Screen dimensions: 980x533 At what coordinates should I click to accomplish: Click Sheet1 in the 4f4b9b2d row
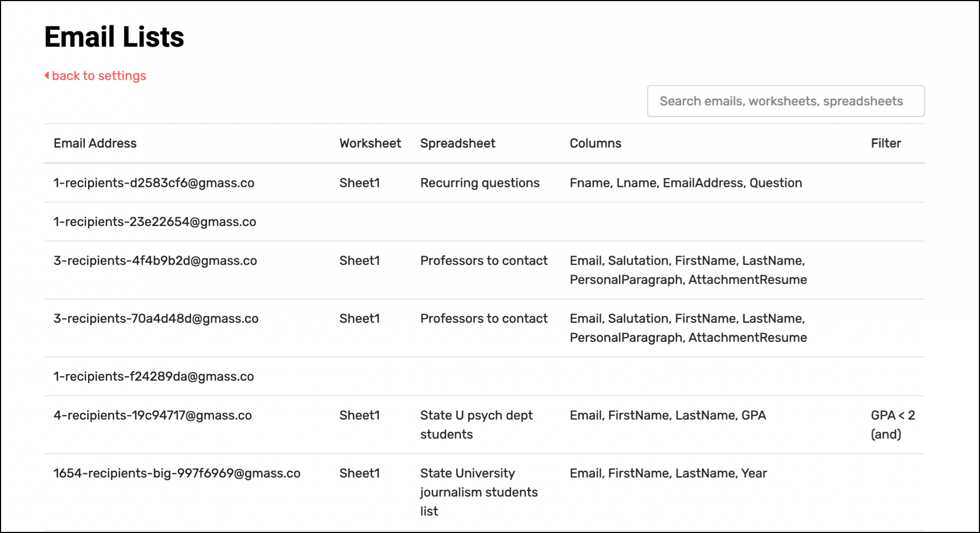360,261
